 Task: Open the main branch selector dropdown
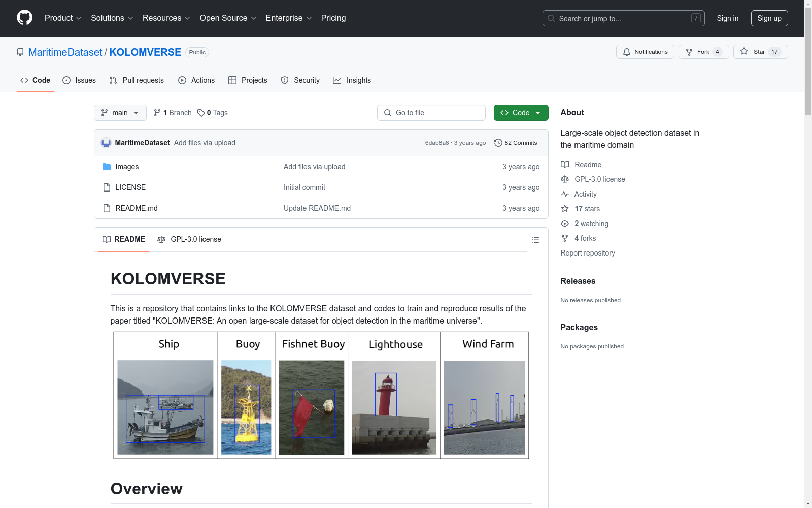coord(120,113)
